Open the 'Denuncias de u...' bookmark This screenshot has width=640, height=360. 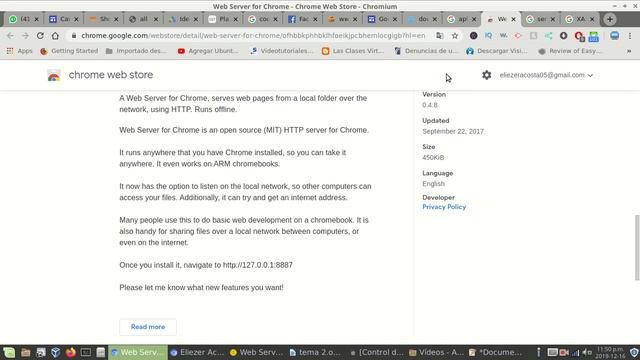(x=426, y=51)
